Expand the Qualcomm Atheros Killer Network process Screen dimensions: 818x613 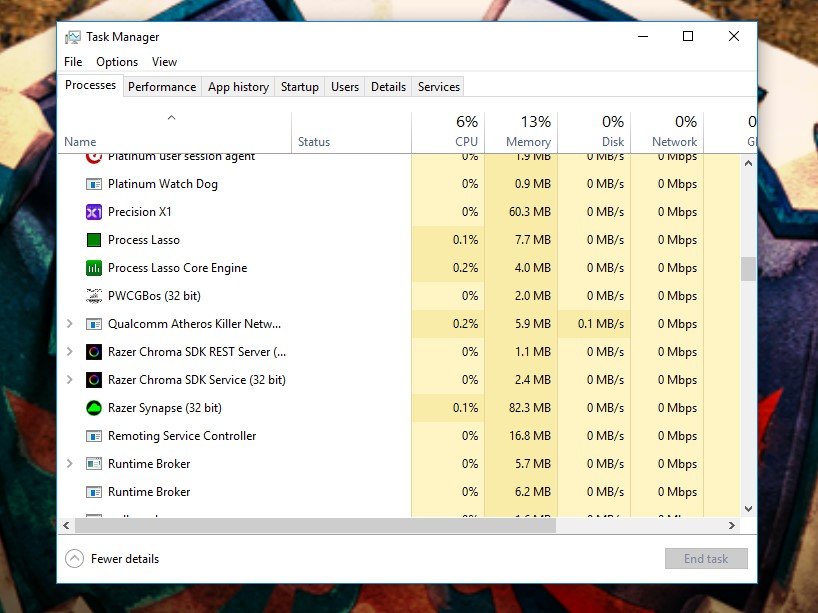point(69,324)
